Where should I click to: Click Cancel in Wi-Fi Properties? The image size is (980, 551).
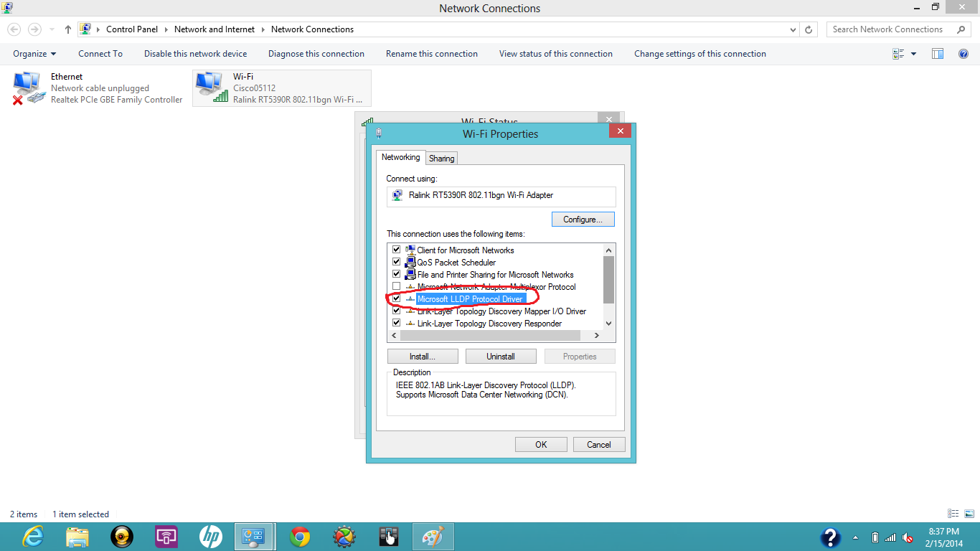click(x=599, y=445)
